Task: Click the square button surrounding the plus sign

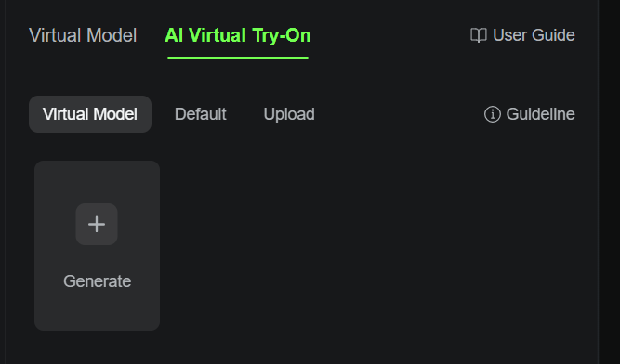Action: coord(97,224)
